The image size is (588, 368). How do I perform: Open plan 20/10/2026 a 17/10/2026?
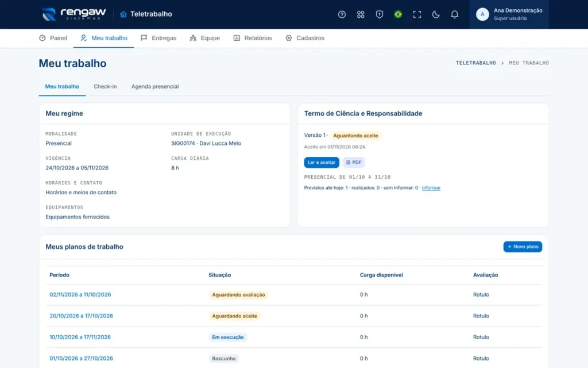[x=81, y=316]
